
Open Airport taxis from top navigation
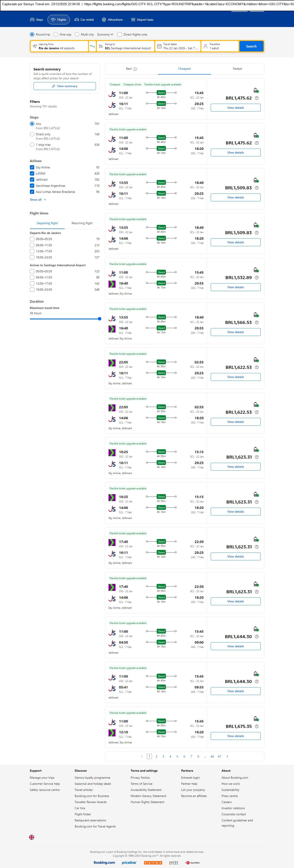pyautogui.click(x=142, y=20)
